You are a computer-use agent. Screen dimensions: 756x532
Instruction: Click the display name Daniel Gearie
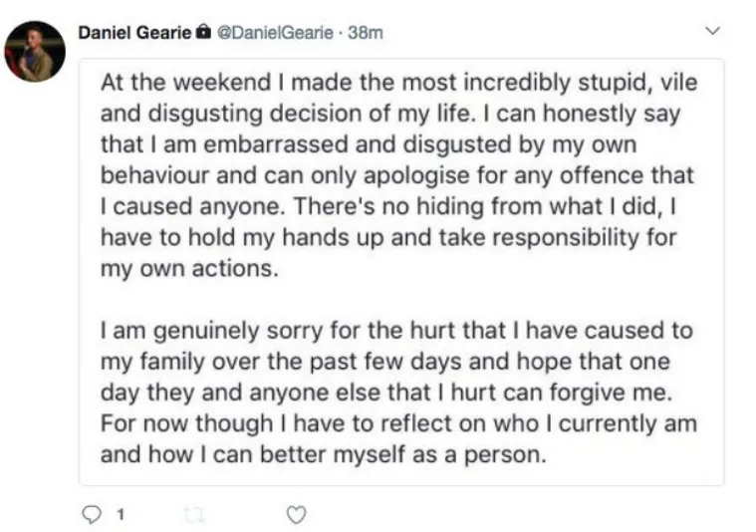[x=134, y=33]
